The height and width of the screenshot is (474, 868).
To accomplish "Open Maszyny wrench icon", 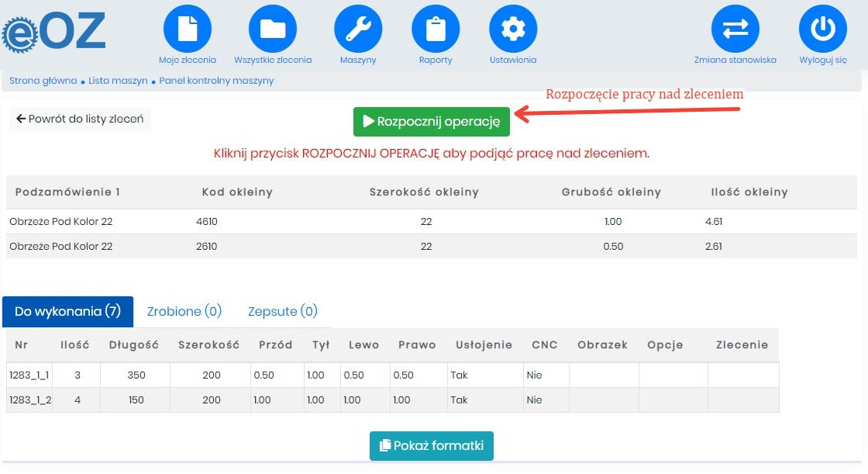I will pos(358,29).
